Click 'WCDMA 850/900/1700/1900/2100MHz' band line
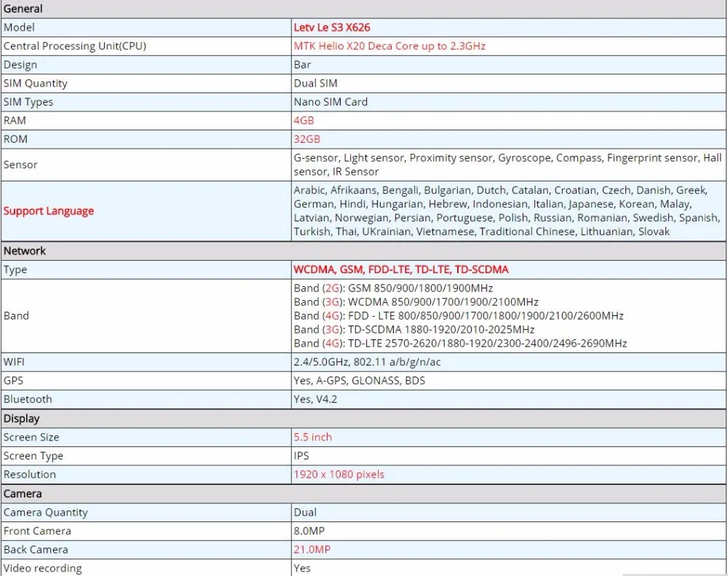 coord(443,302)
